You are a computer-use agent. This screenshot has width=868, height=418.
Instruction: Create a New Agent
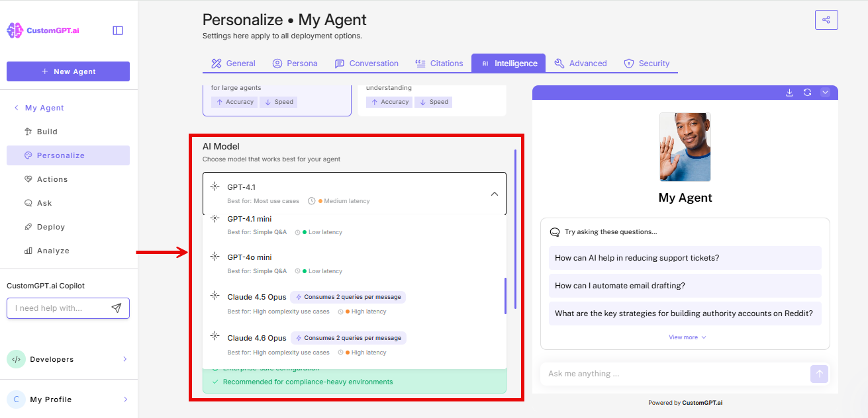(68, 71)
